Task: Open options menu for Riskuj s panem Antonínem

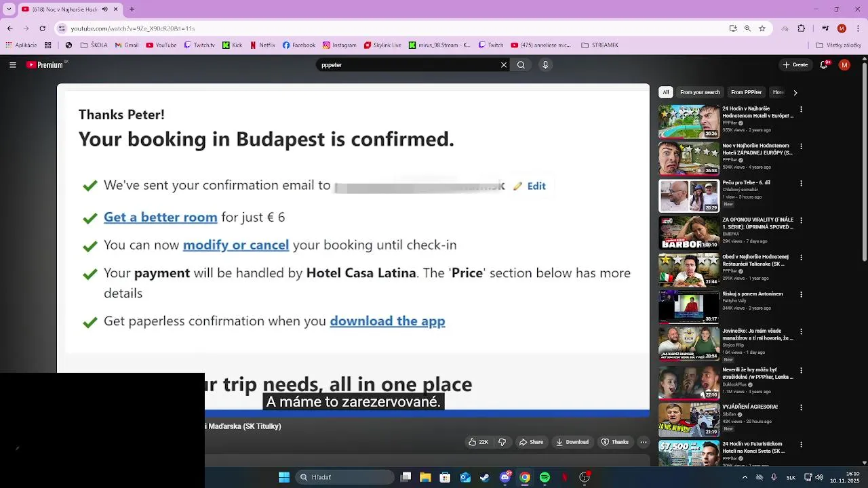Action: [802, 296]
